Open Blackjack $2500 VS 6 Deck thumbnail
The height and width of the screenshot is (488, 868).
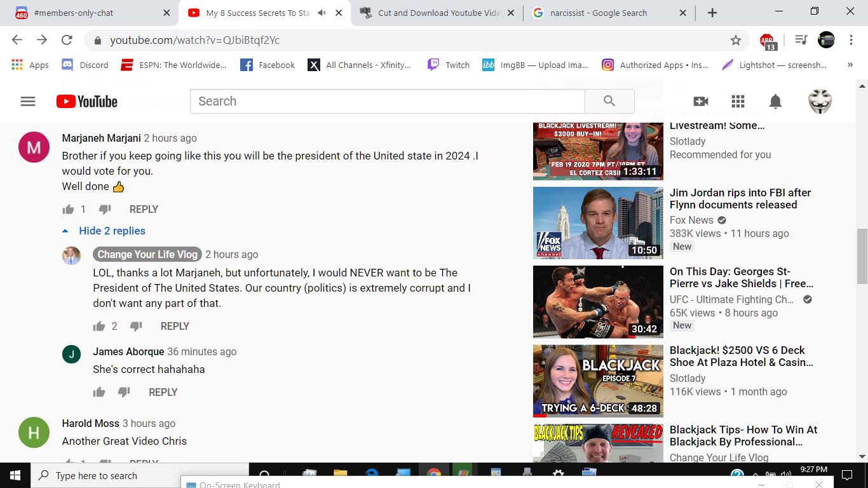(598, 381)
